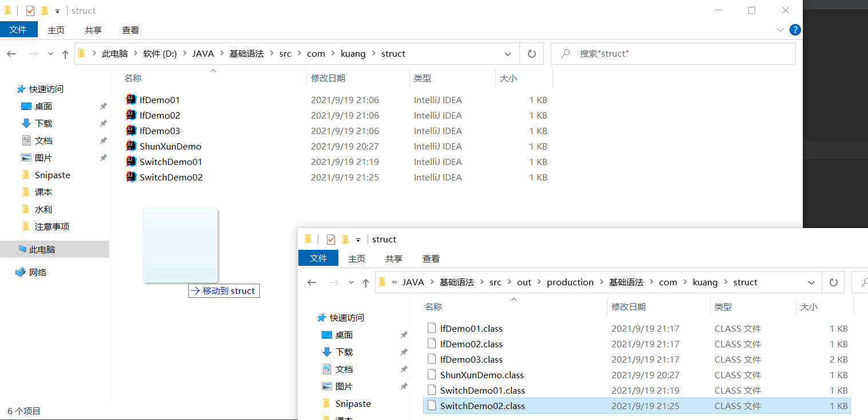Screen dimensions: 868x420
Task: Go up one level in back window
Action: tap(65, 54)
